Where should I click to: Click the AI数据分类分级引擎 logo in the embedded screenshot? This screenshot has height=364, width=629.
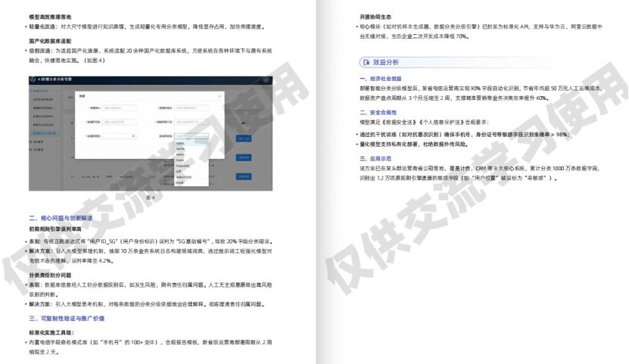tap(34, 79)
